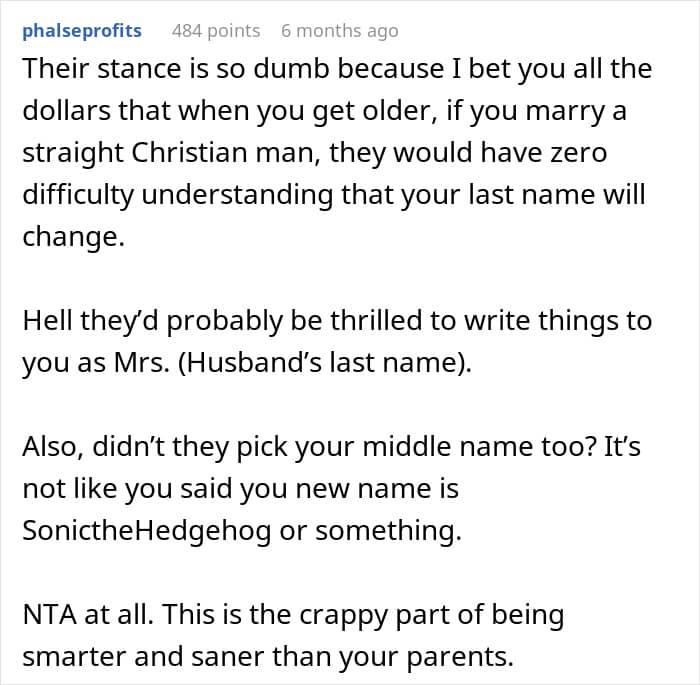This screenshot has height=685, width=700.
Task: Click the 484 points score label
Action: (216, 31)
